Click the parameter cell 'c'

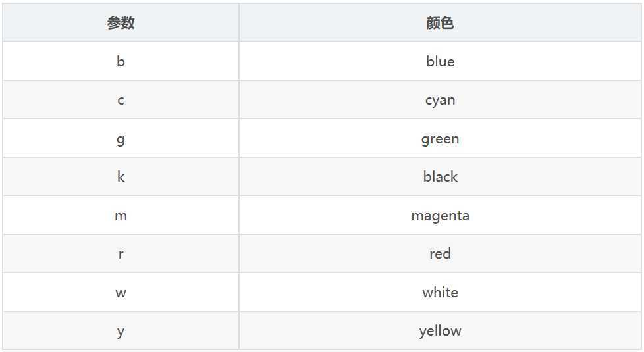(x=121, y=100)
